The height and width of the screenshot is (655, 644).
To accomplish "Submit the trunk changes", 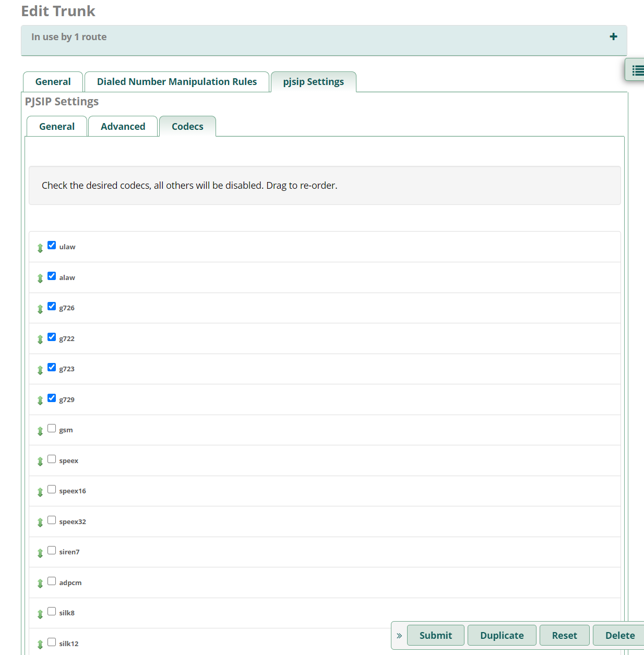I will point(436,635).
